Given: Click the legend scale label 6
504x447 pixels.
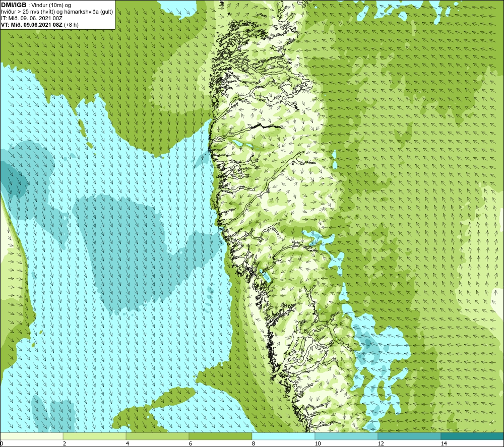Looking at the screenshot, I should pyautogui.click(x=191, y=444).
